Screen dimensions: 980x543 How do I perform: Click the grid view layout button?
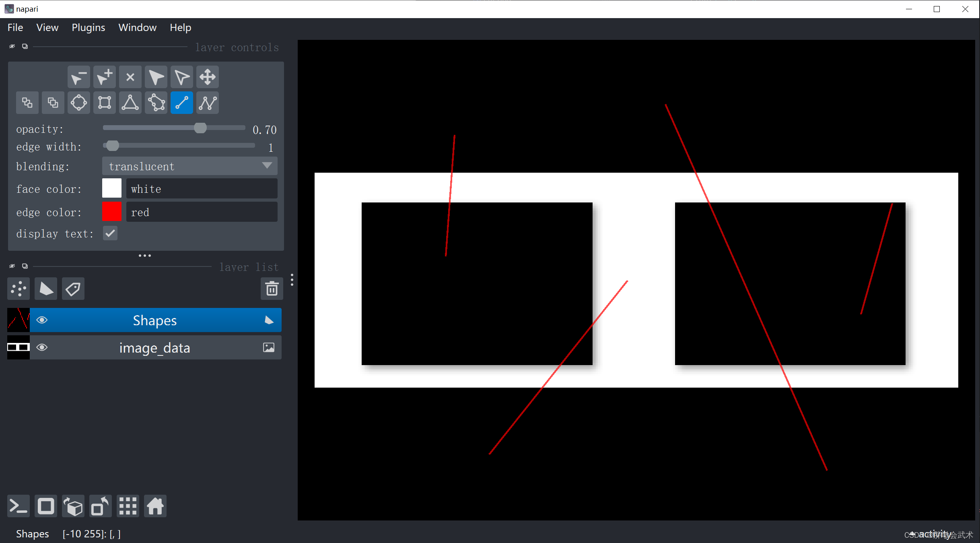pos(128,506)
